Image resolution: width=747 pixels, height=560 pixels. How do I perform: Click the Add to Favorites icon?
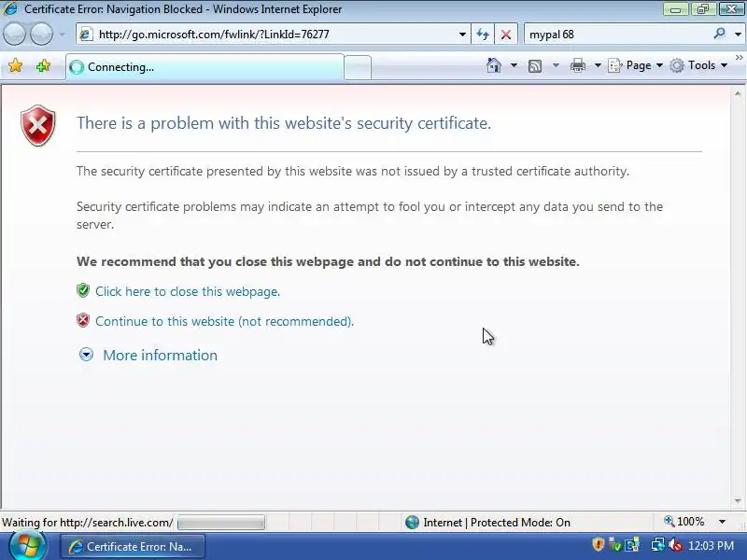(43, 65)
